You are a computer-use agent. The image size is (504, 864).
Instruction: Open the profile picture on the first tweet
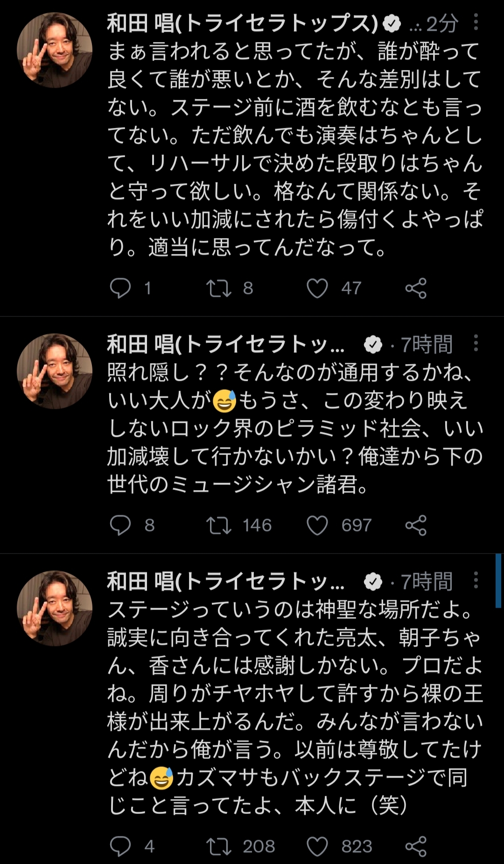pyautogui.click(x=55, y=50)
